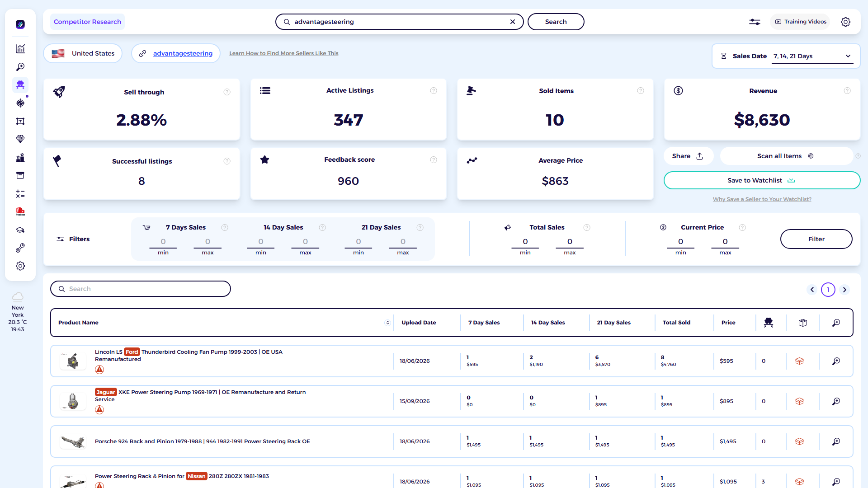868x488 pixels.
Task: Click the product table search box
Action: 141,289
